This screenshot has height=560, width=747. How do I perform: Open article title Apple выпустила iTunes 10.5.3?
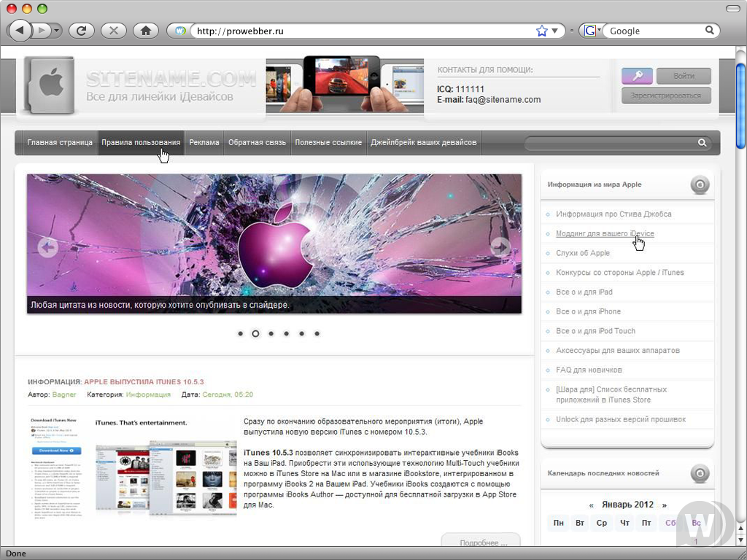[x=144, y=382]
